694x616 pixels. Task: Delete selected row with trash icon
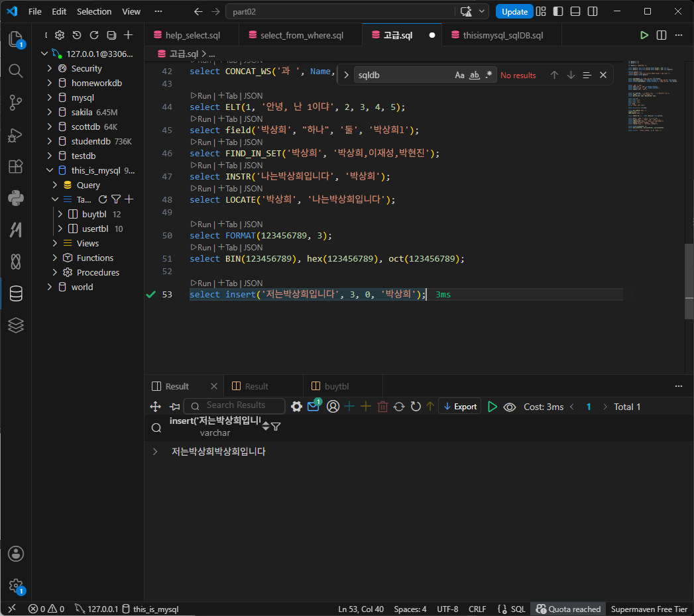(383, 407)
